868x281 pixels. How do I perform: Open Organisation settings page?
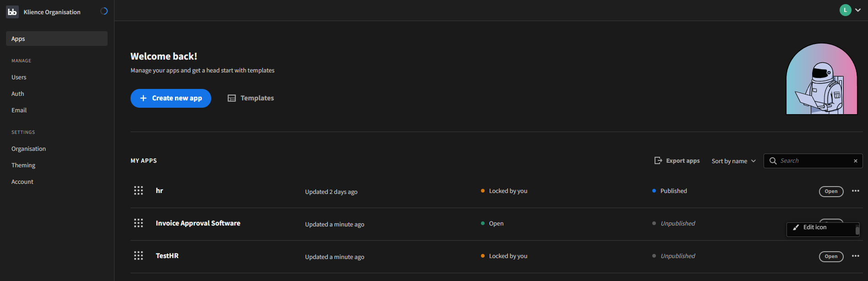click(28, 149)
